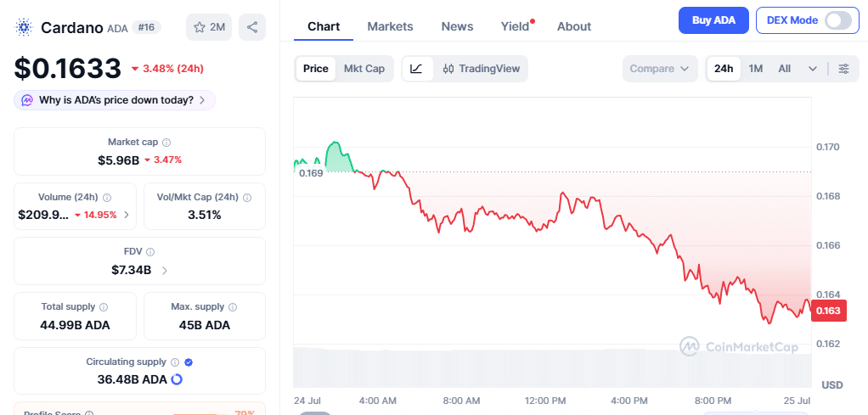Open the share icon button
The width and height of the screenshot is (868, 415).
(x=252, y=27)
